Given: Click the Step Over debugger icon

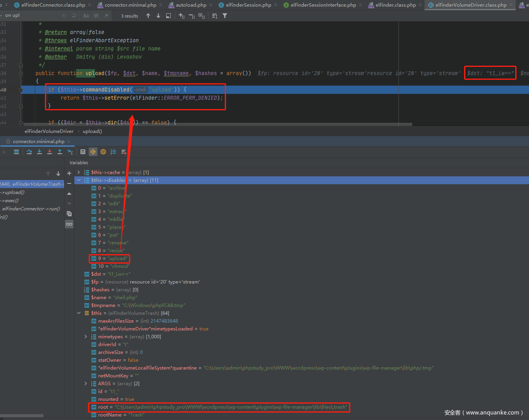Looking at the screenshot, I should (x=29, y=152).
